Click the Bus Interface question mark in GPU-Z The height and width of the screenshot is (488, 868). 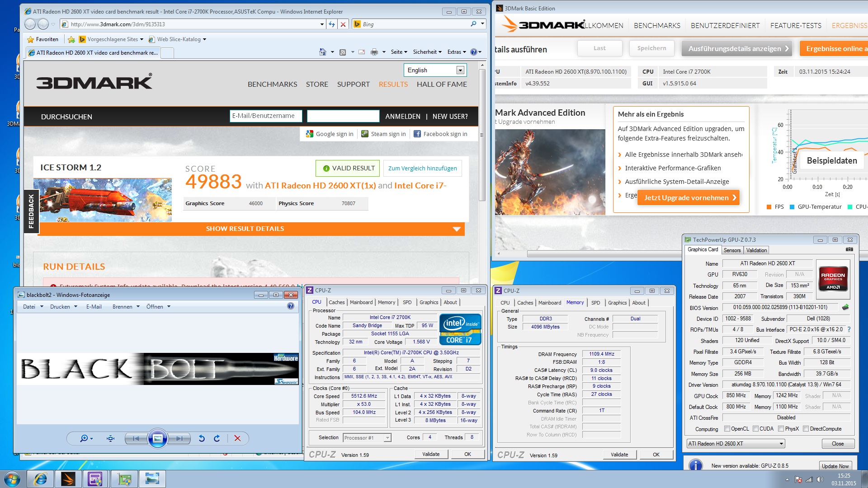point(849,329)
